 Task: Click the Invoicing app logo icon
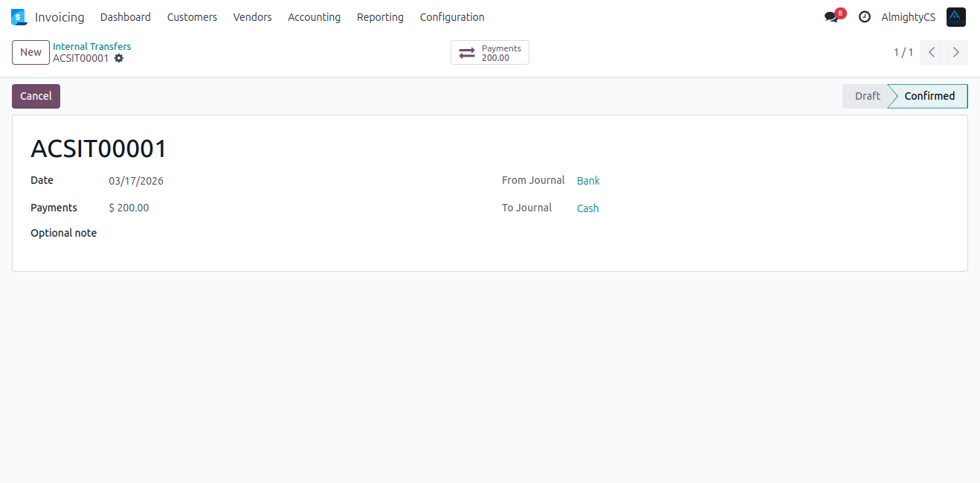coord(19,17)
